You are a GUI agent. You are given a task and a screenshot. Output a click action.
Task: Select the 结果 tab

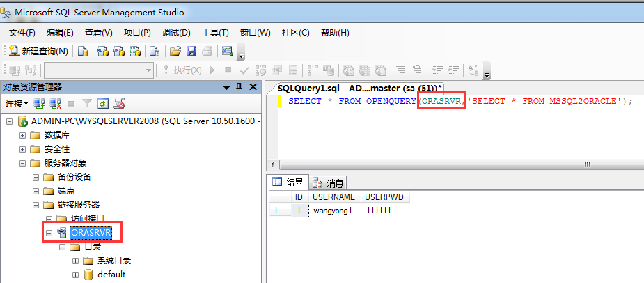(288, 182)
